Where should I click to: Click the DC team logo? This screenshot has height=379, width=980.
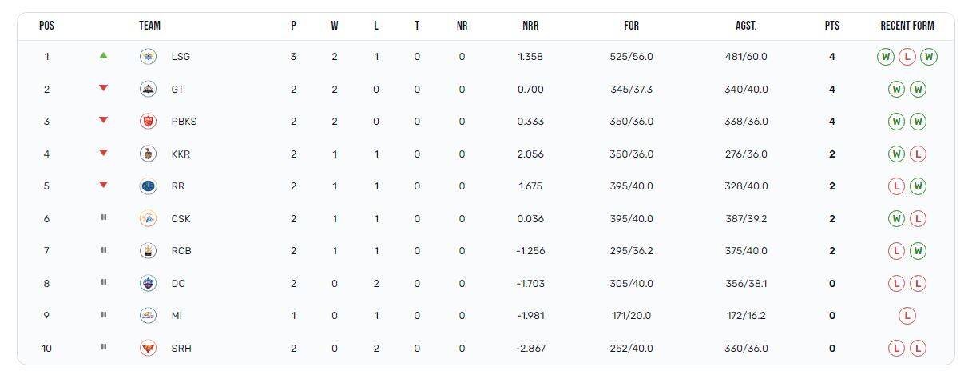tap(148, 284)
